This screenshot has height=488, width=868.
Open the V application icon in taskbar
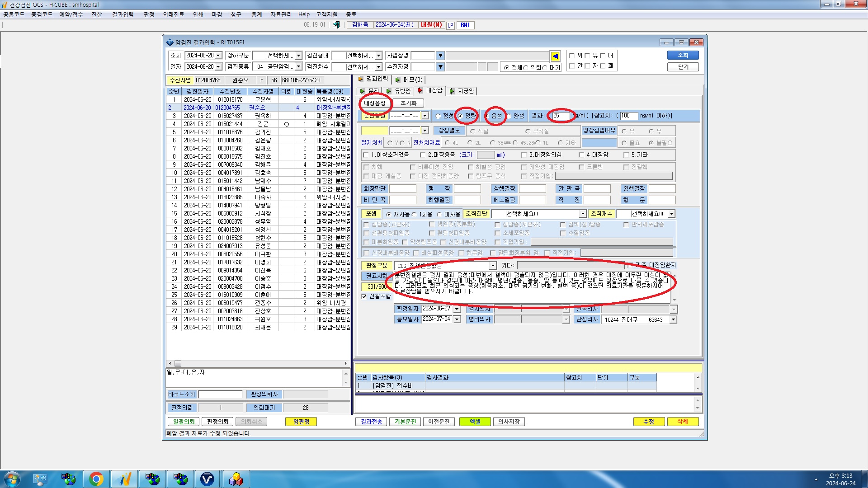pyautogui.click(x=207, y=479)
